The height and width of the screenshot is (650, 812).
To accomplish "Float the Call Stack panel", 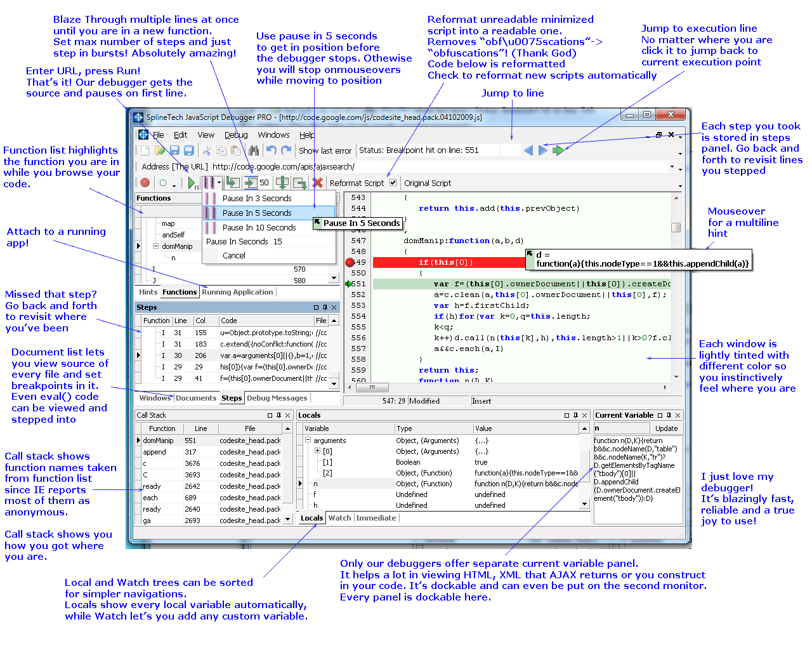I will tap(270, 415).
